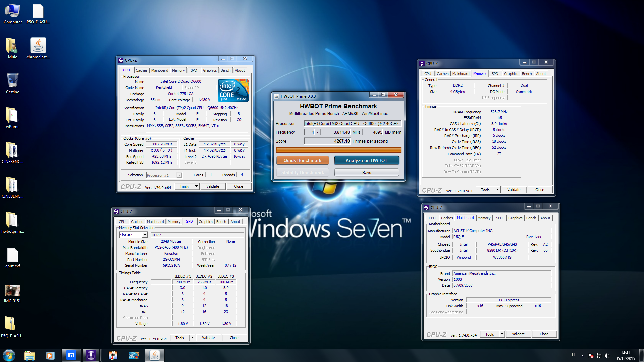Open the Intel Core taskbar icon
Image resolution: width=644 pixels, height=362 pixels.
pos(134,355)
